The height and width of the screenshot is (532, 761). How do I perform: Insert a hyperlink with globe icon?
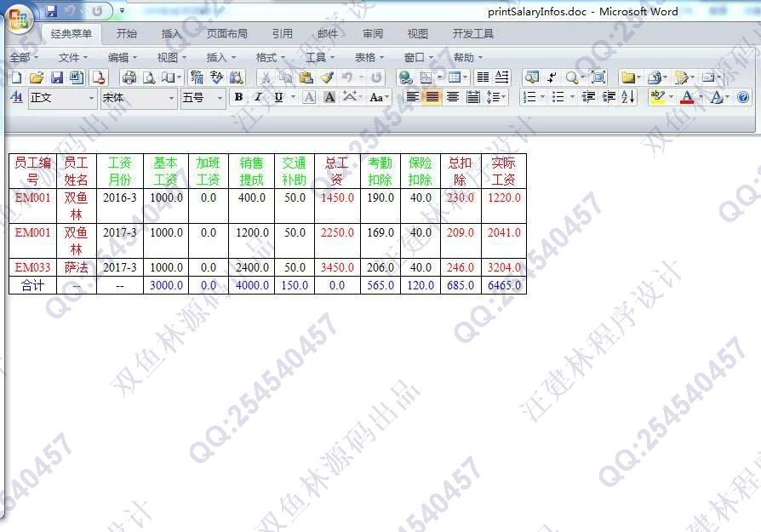point(405,77)
